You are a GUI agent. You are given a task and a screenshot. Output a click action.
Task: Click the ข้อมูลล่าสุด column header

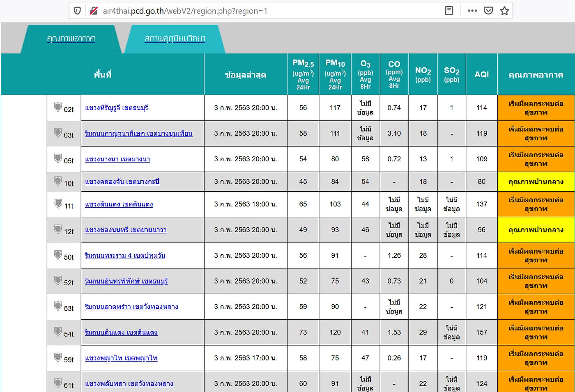(x=246, y=74)
